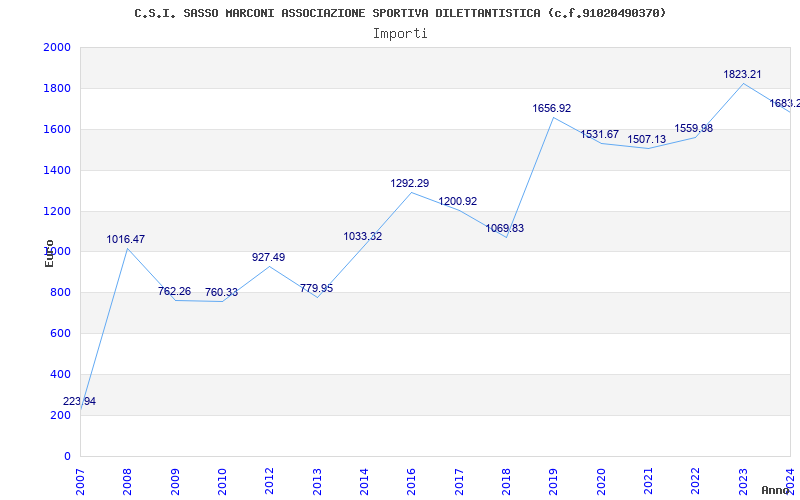Image resolution: width=800 pixels, height=500 pixels.
Task: Click the 779.95 data point label
Action: pyautogui.click(x=316, y=289)
